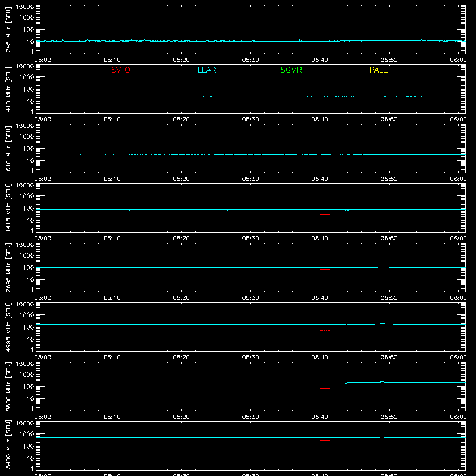Image resolution: width=476 pixels, height=476 pixels.
Task: Click 05:10 time label under 2695 MHz plot
Action: (x=112, y=298)
